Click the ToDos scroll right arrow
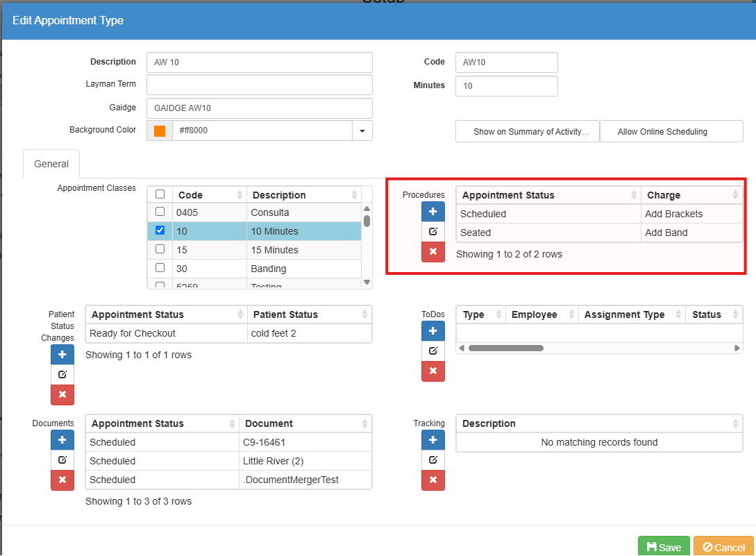The image size is (756, 556). pyautogui.click(x=737, y=348)
